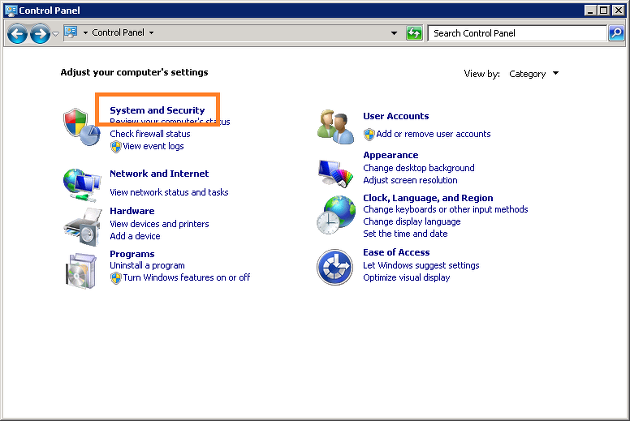Image resolution: width=630 pixels, height=421 pixels.
Task: Open View network status and tasks
Action: pyautogui.click(x=169, y=192)
